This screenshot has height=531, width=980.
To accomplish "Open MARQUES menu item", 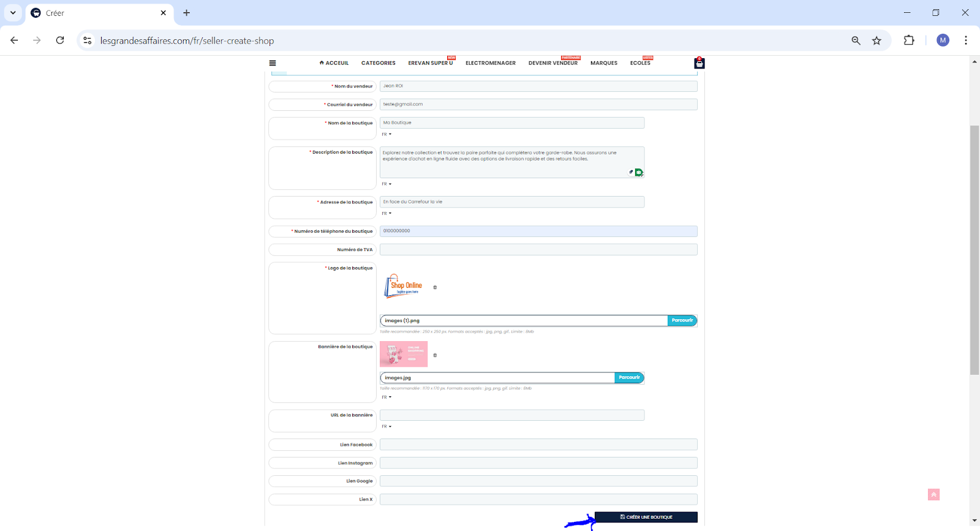I will [604, 63].
